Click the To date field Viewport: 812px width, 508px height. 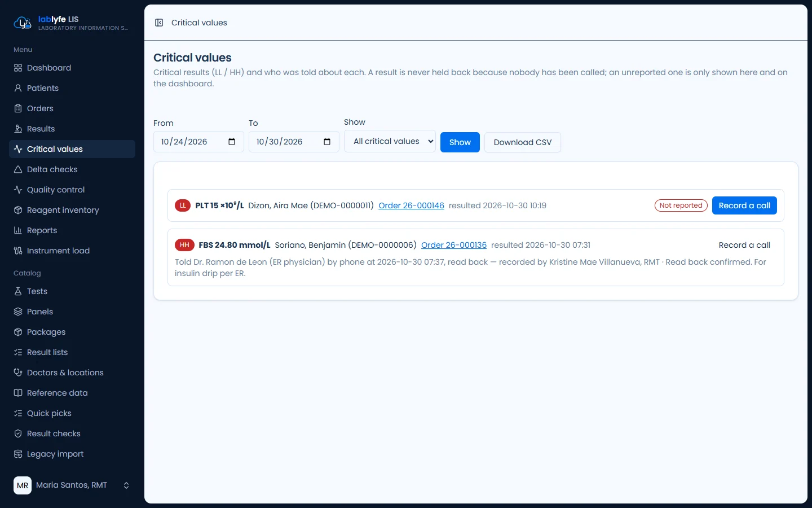tap(294, 142)
